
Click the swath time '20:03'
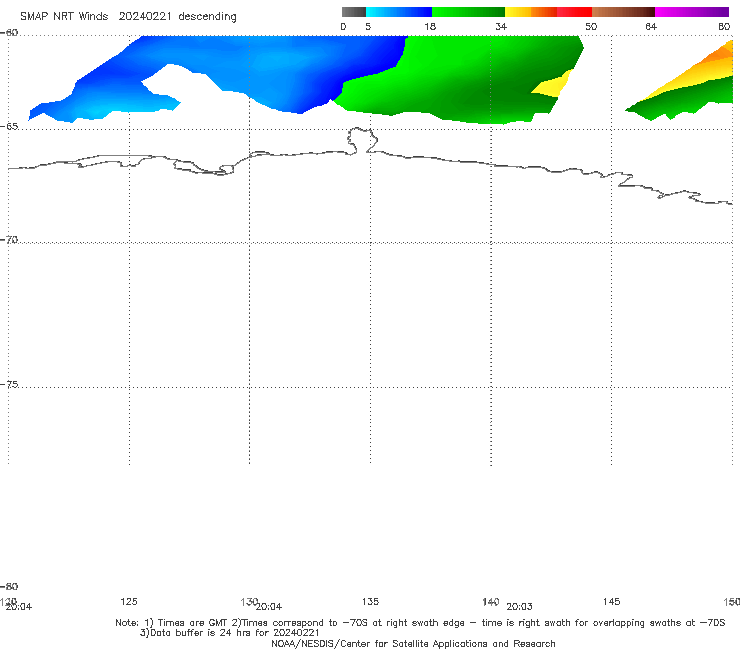pos(519,607)
